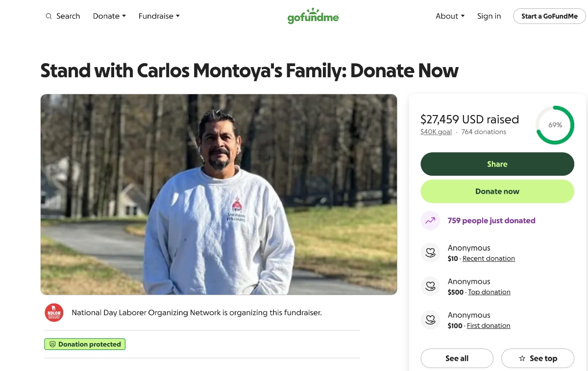Open the See all donations list
The image size is (588, 371).
click(457, 358)
